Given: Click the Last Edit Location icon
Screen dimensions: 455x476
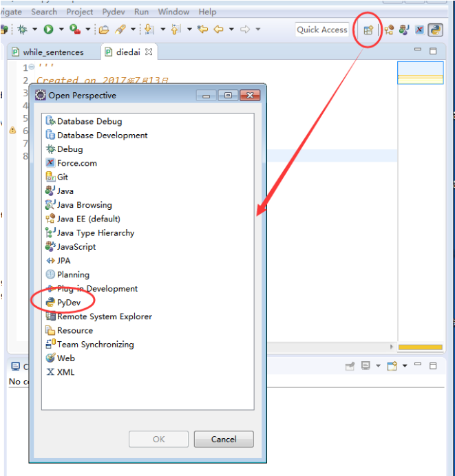Looking at the screenshot, I should coord(202,30).
